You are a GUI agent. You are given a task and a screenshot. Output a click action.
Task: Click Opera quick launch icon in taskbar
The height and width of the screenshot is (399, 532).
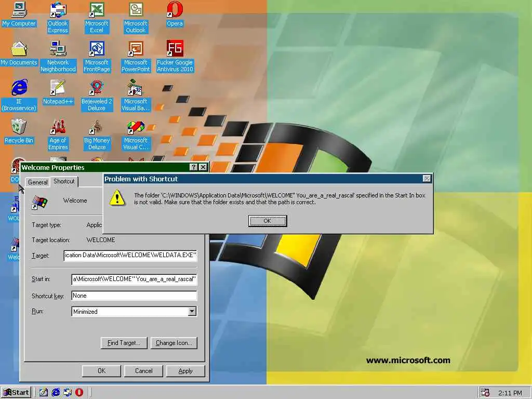pyautogui.click(x=79, y=392)
